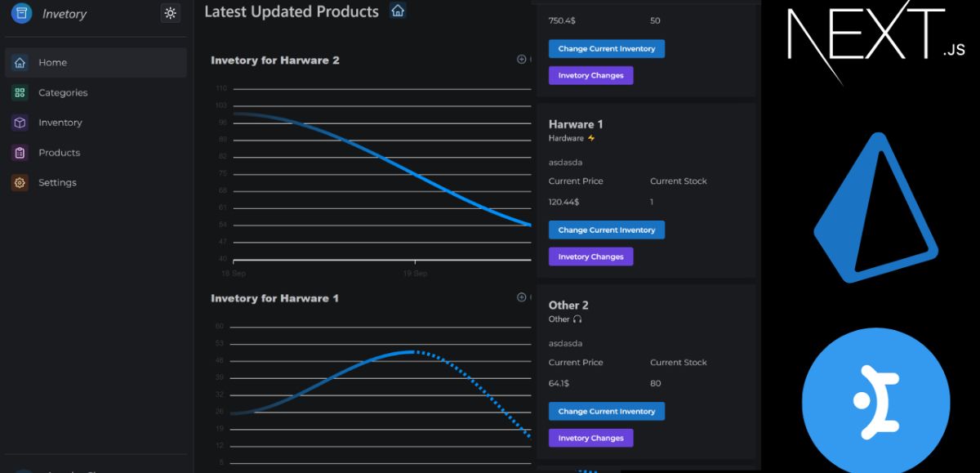
Task: Click the home icon beside Latest Updated Products
Action: click(398, 11)
